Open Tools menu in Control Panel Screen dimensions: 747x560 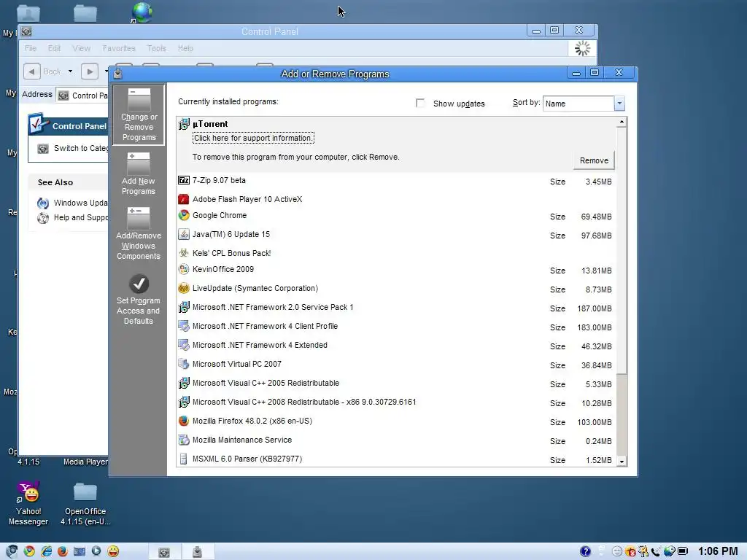coord(156,48)
